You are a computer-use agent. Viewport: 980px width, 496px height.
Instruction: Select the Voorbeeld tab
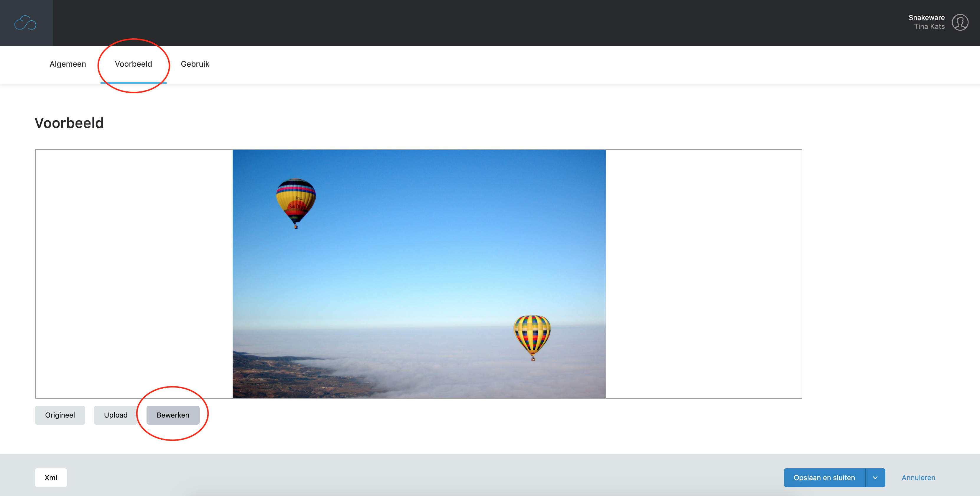click(134, 64)
